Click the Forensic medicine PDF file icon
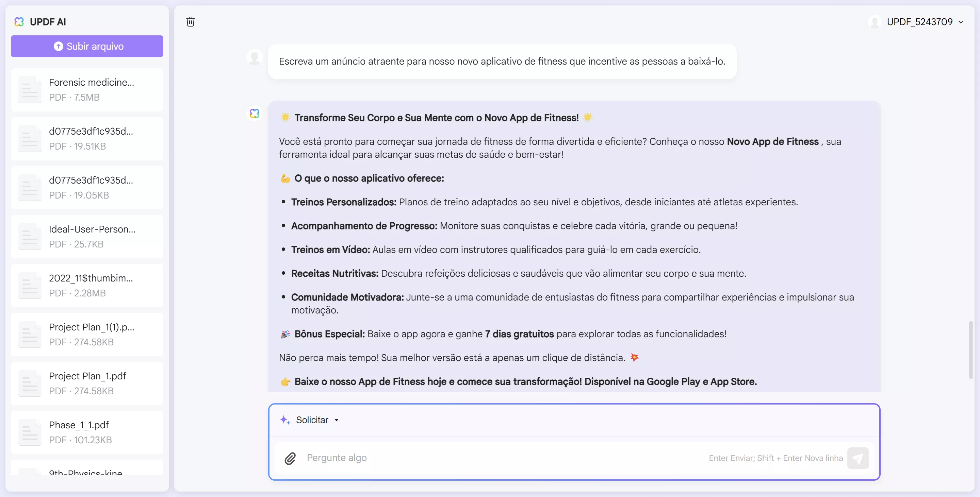This screenshot has width=980, height=497. click(x=30, y=90)
